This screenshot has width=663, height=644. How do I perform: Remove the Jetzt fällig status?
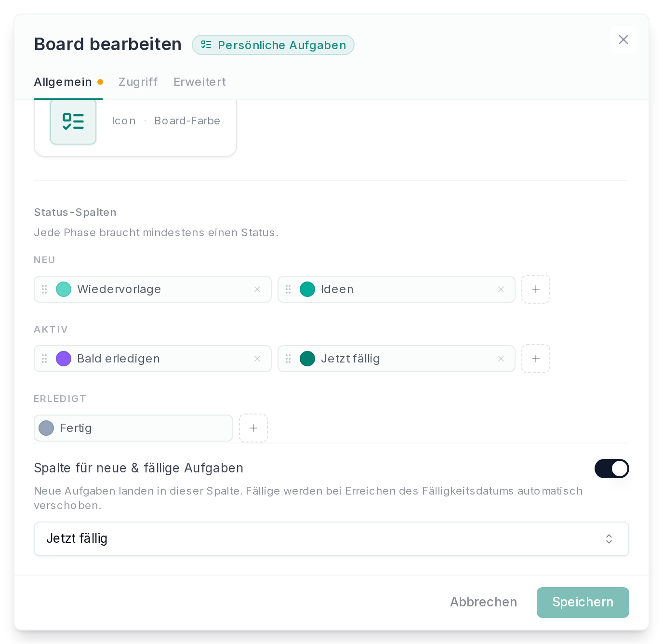coord(501,359)
